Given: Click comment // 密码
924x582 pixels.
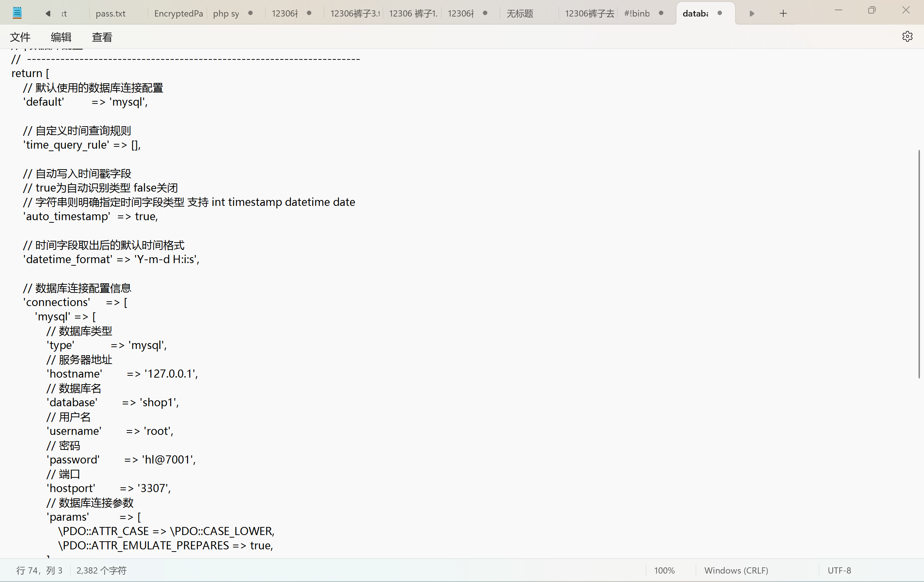Looking at the screenshot, I should point(63,445).
